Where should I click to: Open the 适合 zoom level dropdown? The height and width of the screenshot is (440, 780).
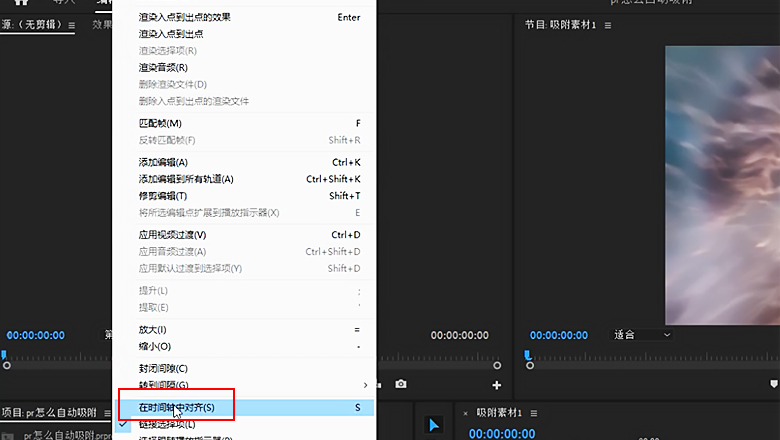(641, 335)
